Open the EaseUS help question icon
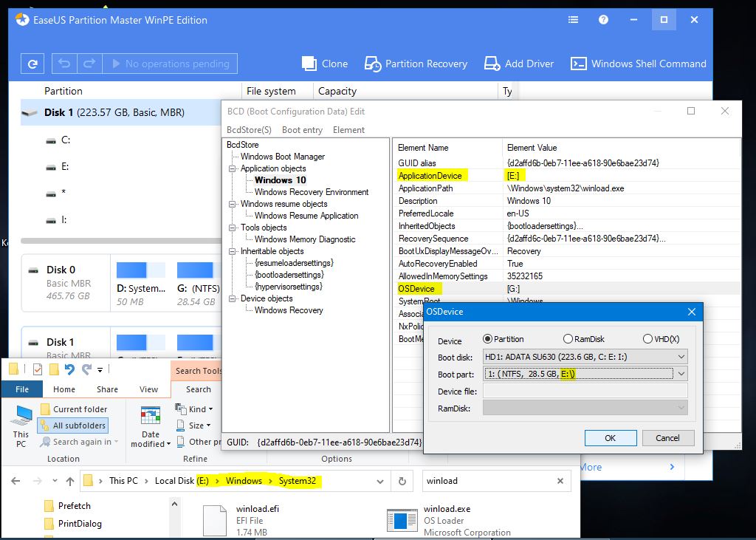 pyautogui.click(x=603, y=20)
